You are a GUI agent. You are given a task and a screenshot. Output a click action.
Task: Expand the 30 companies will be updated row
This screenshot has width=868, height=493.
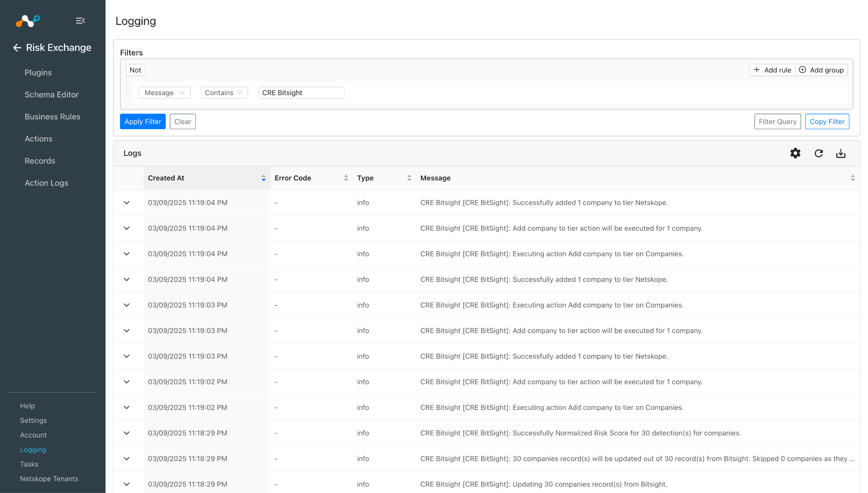tap(126, 459)
